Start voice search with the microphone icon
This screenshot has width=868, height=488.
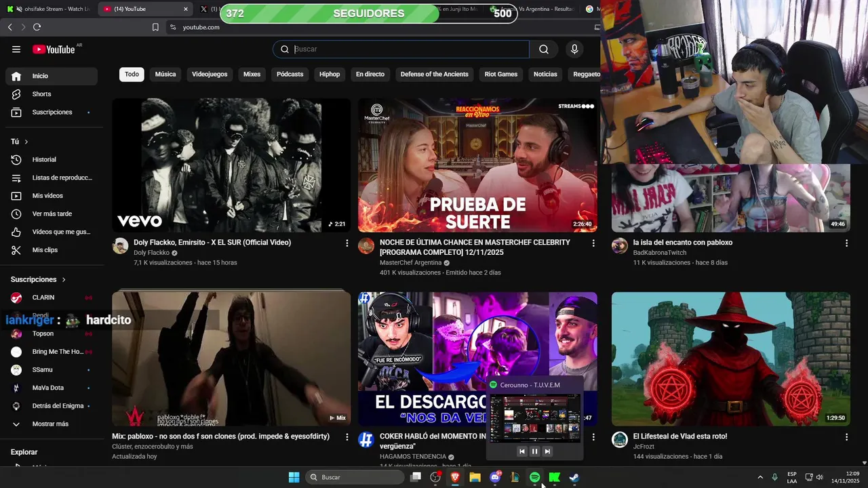pos(574,49)
